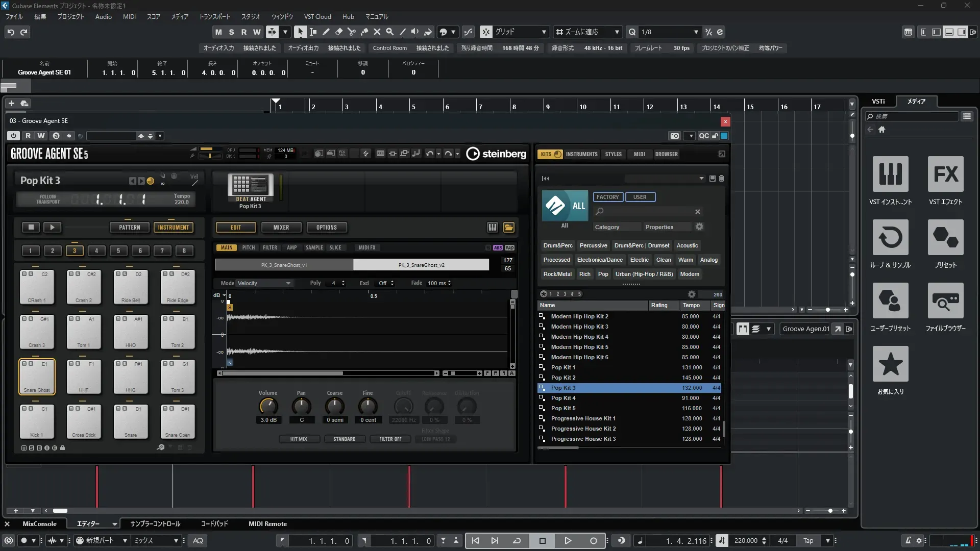Toggle track Mute button M in toolbar
980x551 pixels.
tap(218, 32)
